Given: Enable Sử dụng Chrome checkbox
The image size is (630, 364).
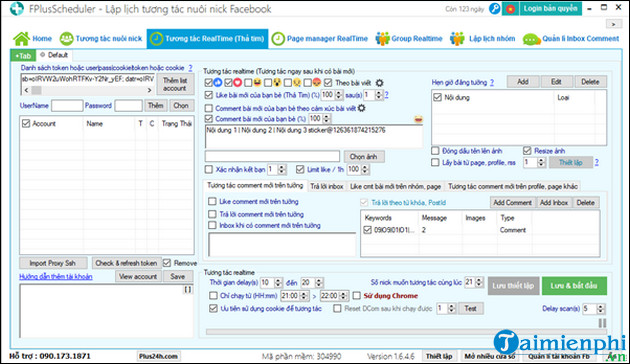Looking at the screenshot, I should pos(356,296).
